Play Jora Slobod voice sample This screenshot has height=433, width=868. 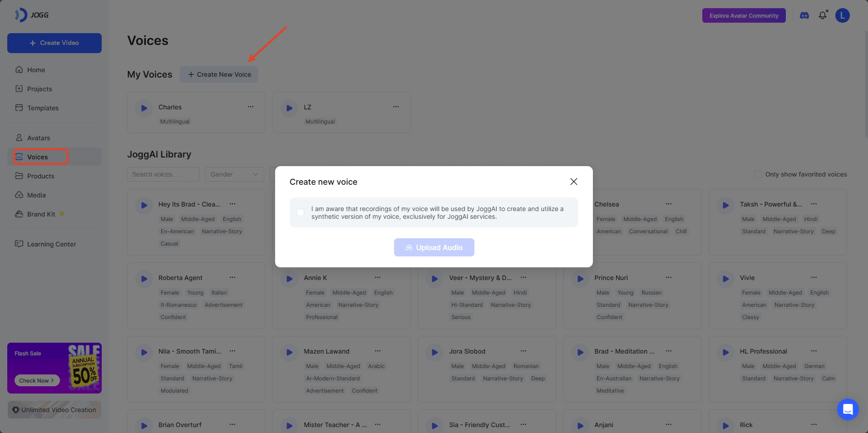tap(434, 352)
